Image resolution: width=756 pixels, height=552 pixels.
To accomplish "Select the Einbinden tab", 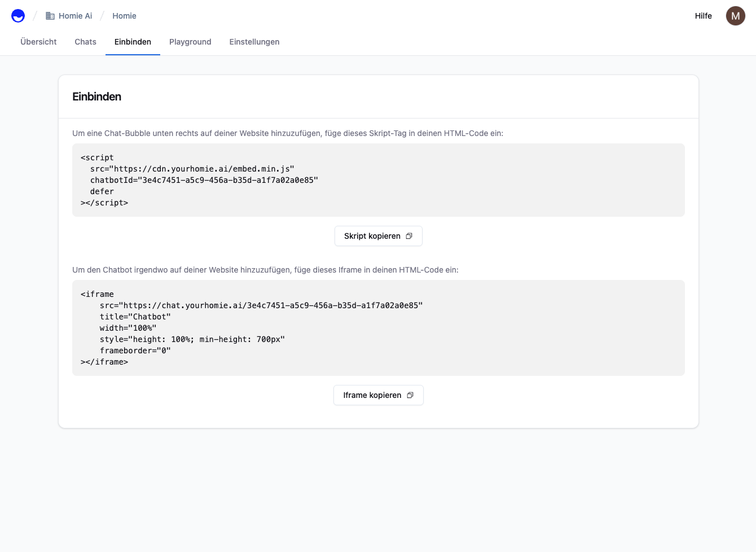I will point(133,42).
